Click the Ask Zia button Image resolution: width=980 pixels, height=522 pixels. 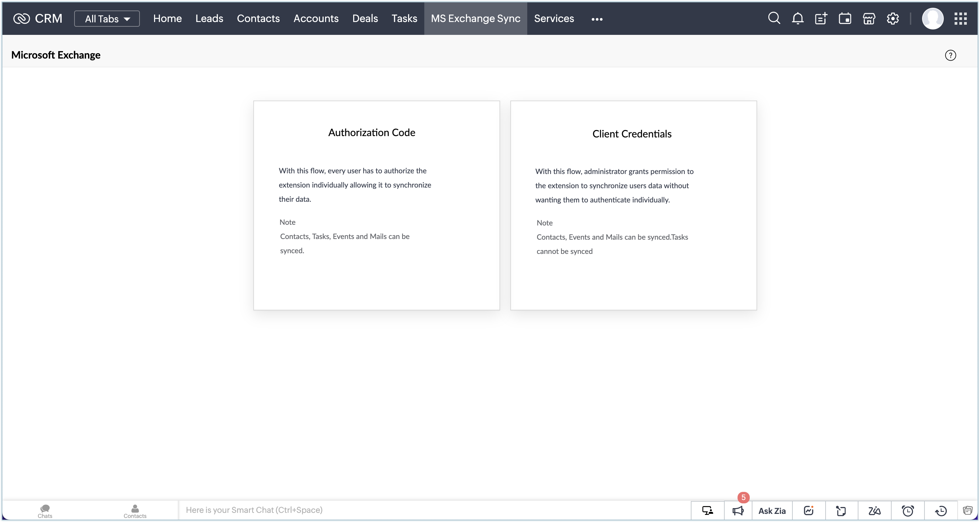(x=771, y=510)
